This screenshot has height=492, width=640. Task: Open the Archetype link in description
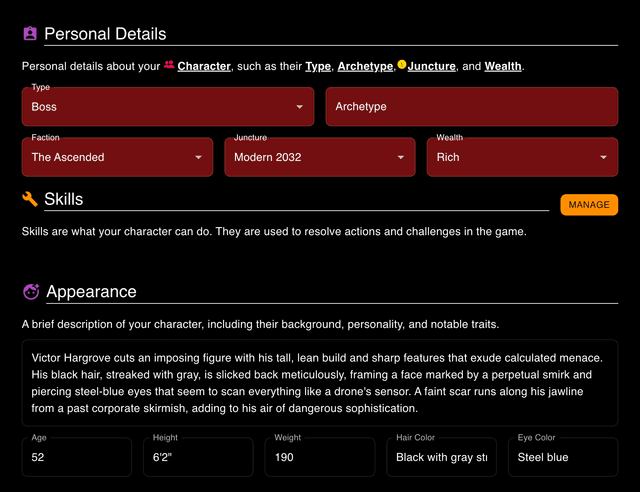[365, 67]
